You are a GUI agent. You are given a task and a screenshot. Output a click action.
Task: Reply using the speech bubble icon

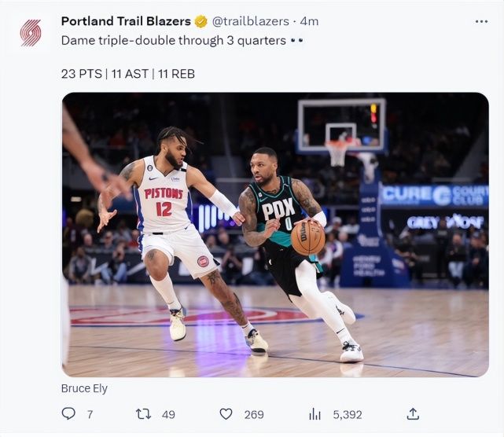(x=68, y=413)
